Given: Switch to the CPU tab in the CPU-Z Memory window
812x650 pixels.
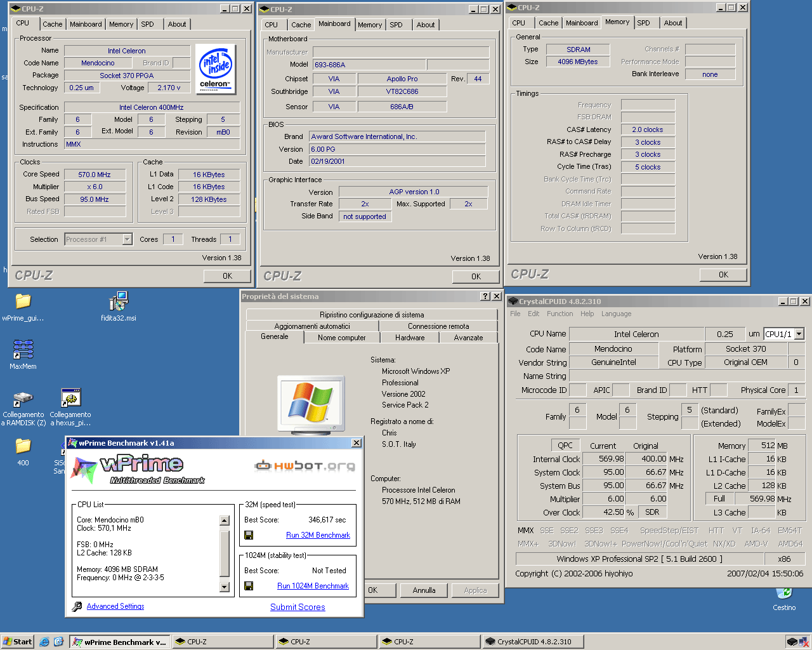Looking at the screenshot, I should [x=519, y=23].
